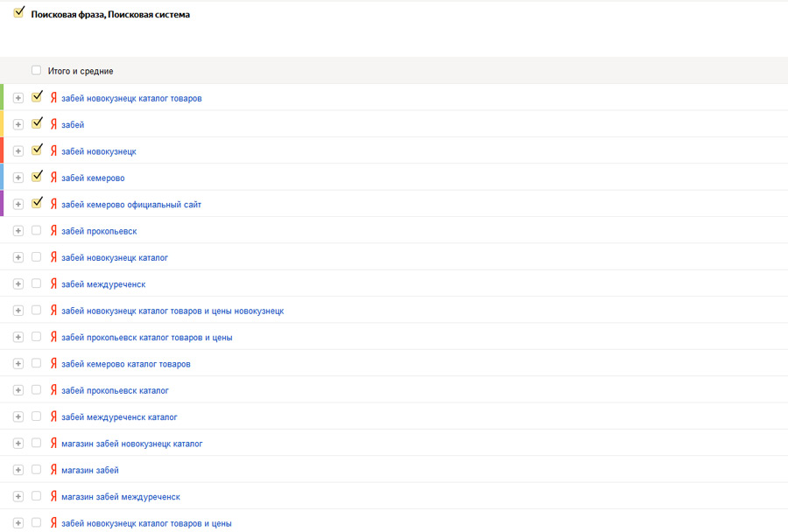Click the 'забей прокопьевск каталог' link
The width and height of the screenshot is (788, 532).
(x=115, y=391)
